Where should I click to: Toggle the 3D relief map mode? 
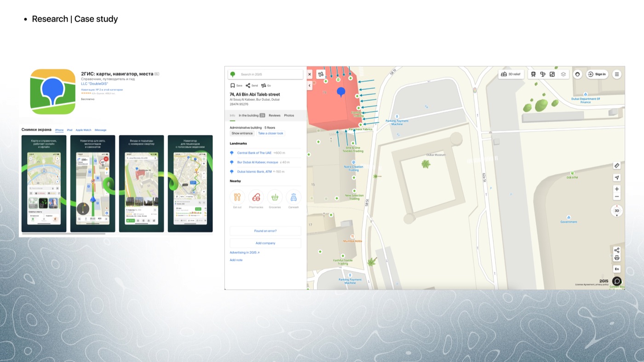coord(511,74)
